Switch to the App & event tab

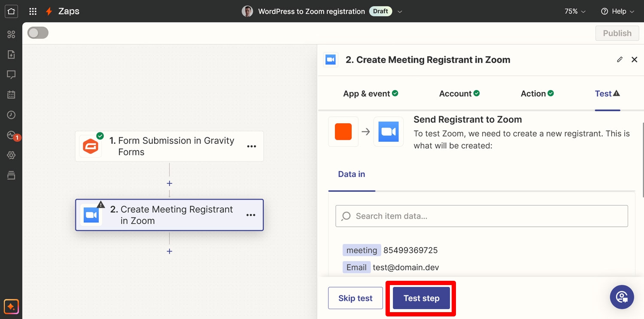click(x=371, y=94)
